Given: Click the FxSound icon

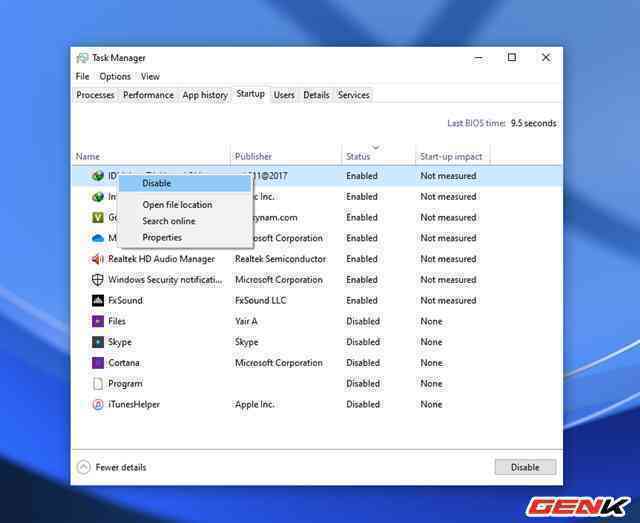Looking at the screenshot, I should pyautogui.click(x=98, y=300).
